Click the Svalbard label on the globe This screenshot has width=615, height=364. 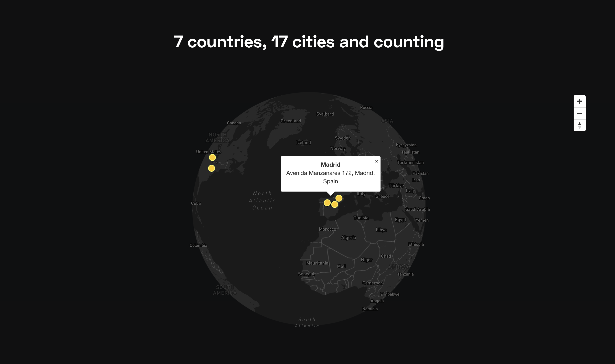(x=325, y=114)
